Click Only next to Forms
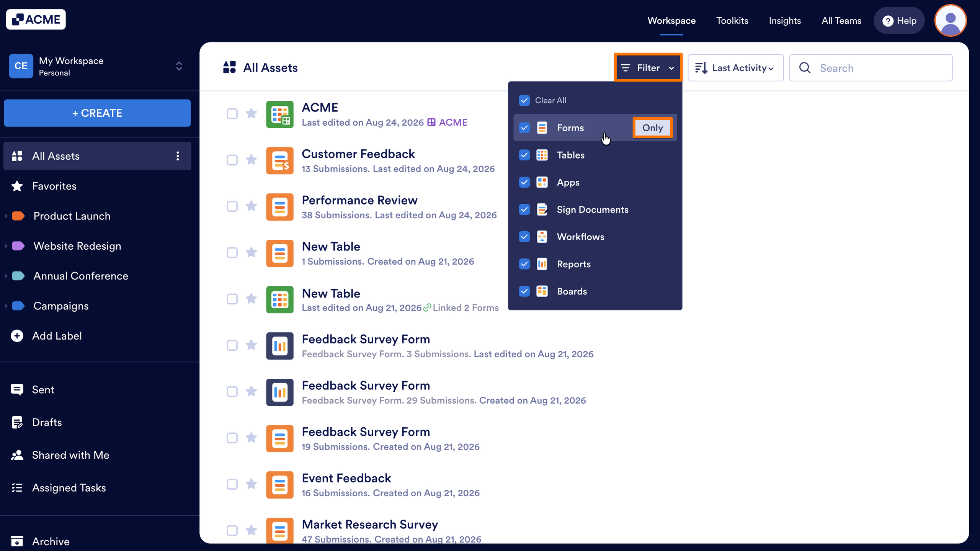 pyautogui.click(x=652, y=128)
